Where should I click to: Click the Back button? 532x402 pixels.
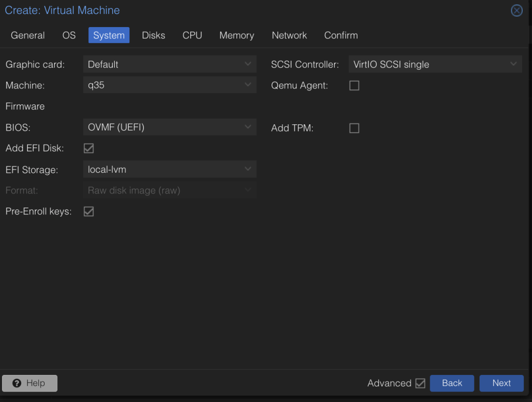click(451, 383)
